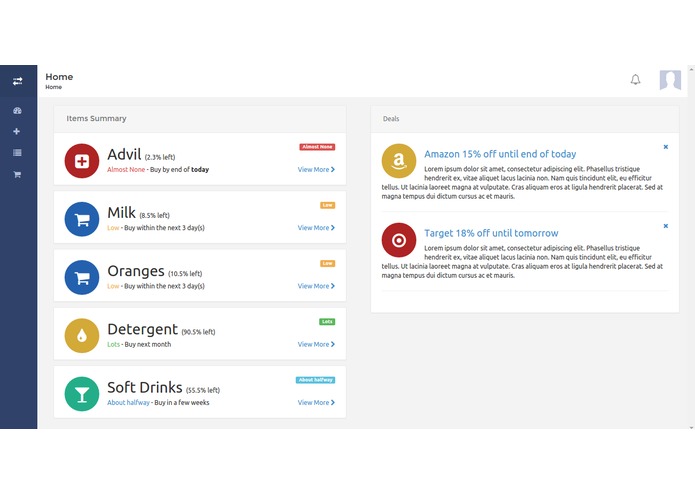Click the Oranges item name

point(136,271)
